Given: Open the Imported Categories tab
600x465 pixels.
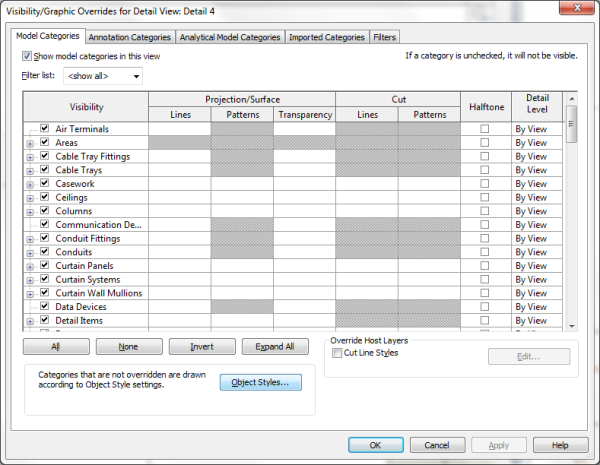Looking at the screenshot, I should [327, 37].
